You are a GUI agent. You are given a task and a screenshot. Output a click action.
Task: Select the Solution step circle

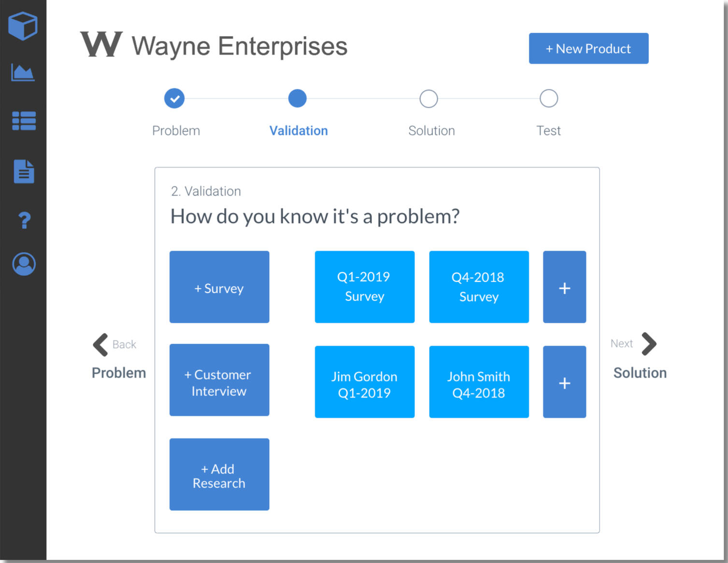428,99
